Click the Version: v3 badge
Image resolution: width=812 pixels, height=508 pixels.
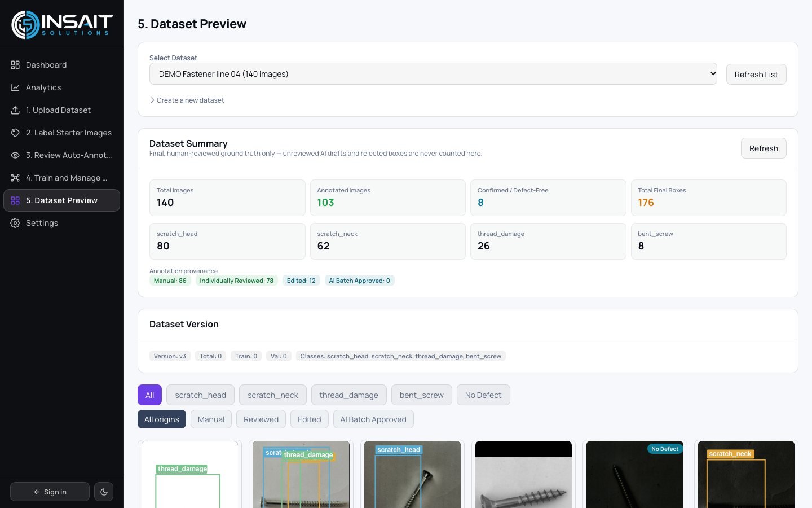(x=170, y=356)
